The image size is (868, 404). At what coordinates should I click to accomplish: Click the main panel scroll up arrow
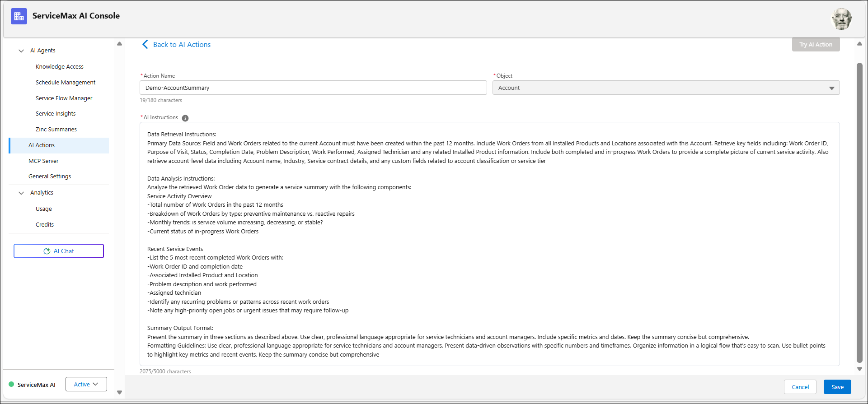859,44
